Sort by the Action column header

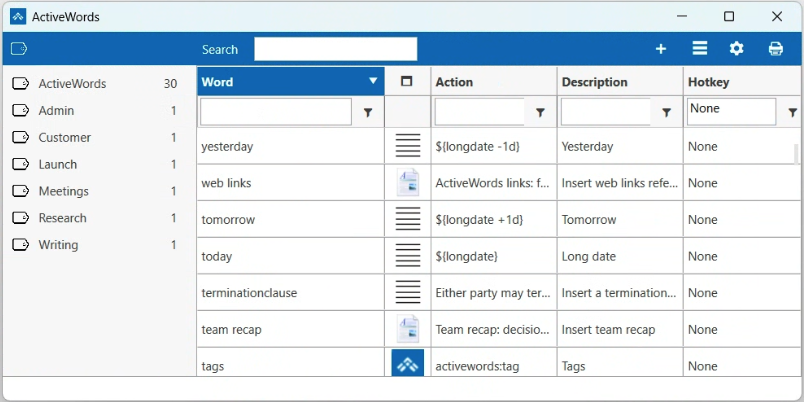tap(494, 82)
